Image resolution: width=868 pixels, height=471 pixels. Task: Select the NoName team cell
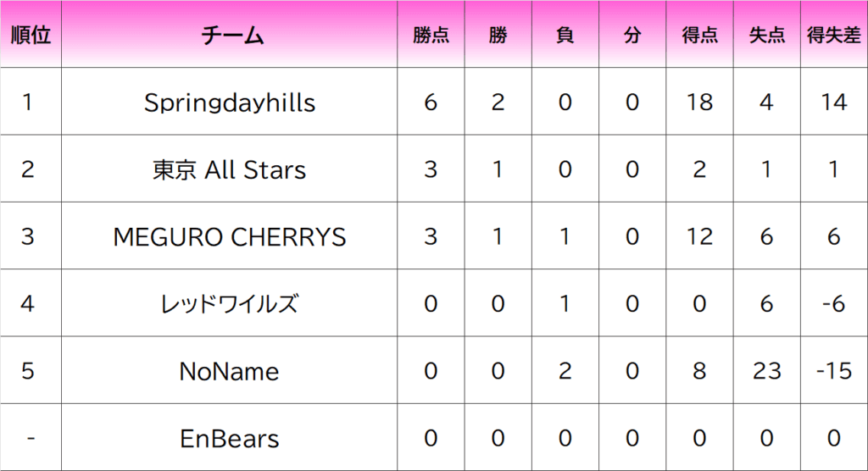(230, 371)
